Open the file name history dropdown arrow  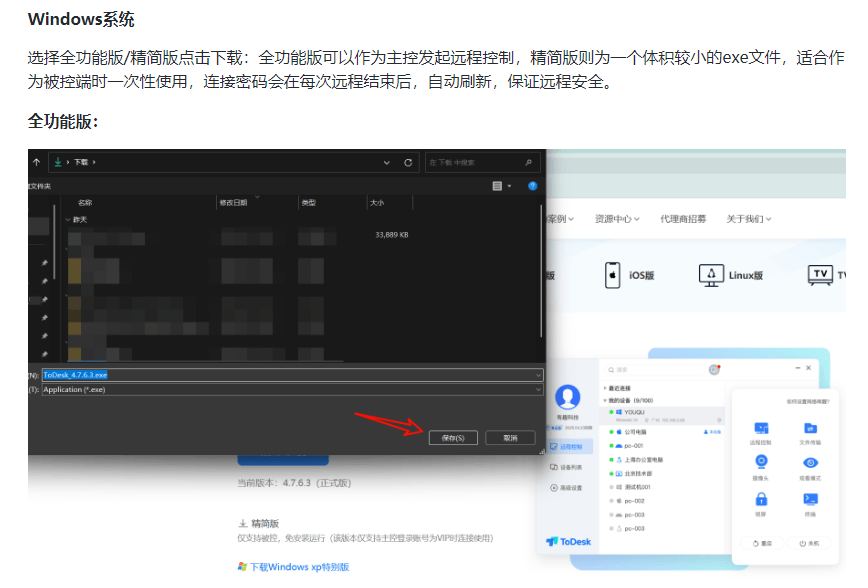tap(538, 375)
